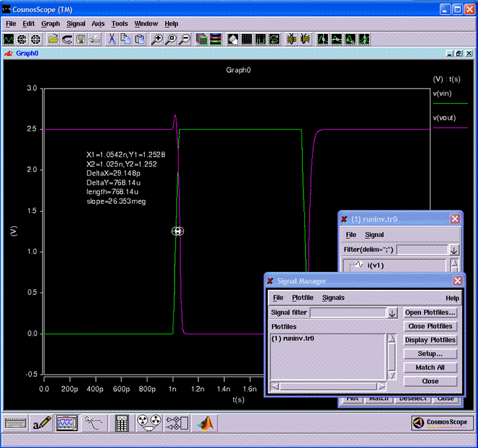Expand the Signal filter dropdown arrow

point(392,312)
